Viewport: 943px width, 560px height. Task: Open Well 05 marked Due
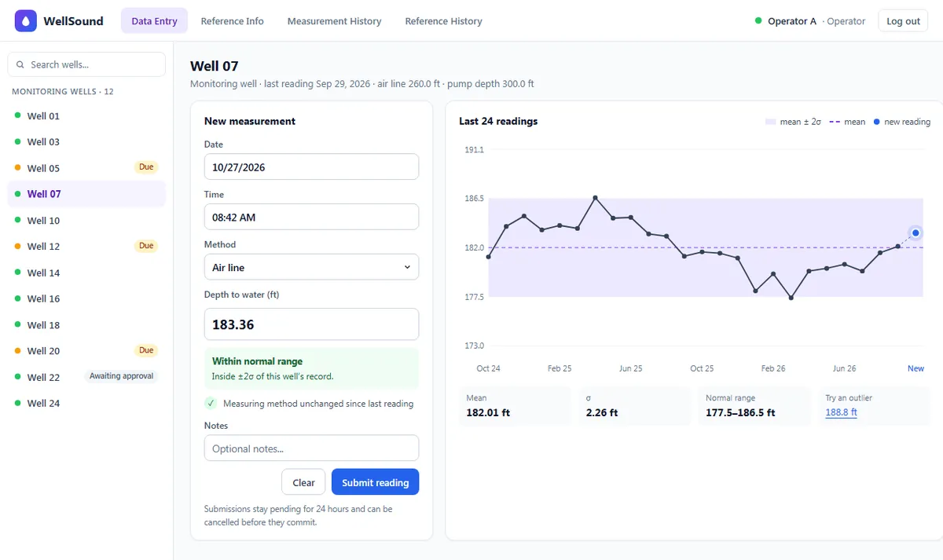tap(86, 168)
